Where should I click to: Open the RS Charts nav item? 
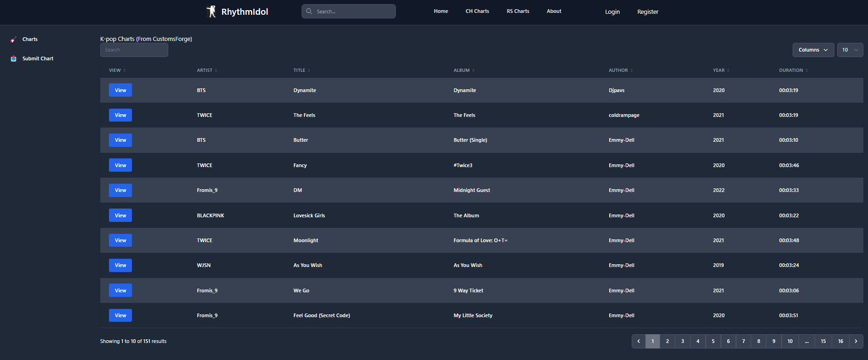(518, 11)
